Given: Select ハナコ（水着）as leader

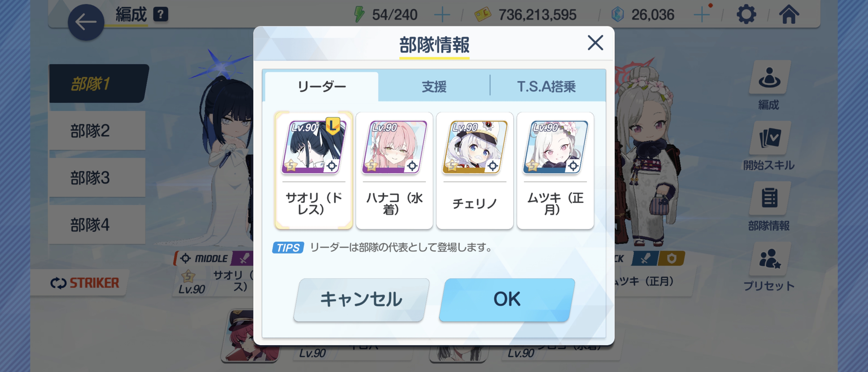Looking at the screenshot, I should click(394, 170).
